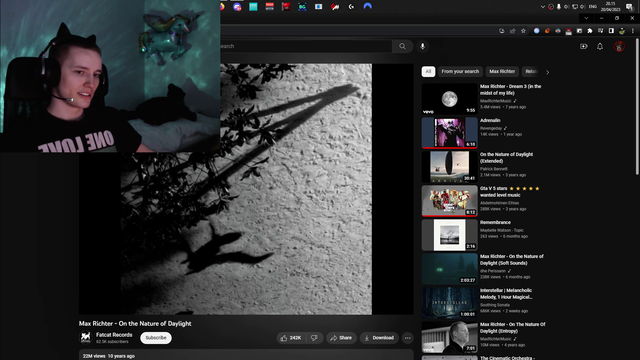Click the moon thumbnail for Dream 3
This screenshot has width=640, height=360.
[449, 99]
